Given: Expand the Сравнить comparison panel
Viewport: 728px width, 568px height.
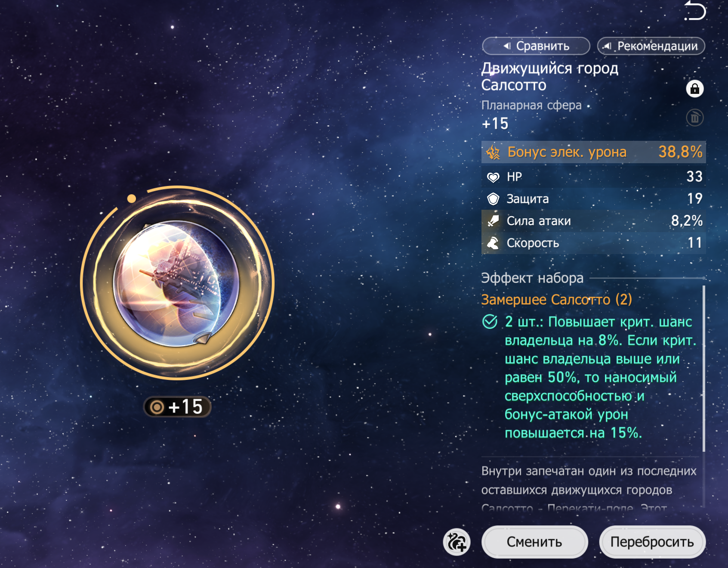Looking at the screenshot, I should pyautogui.click(x=536, y=46).
